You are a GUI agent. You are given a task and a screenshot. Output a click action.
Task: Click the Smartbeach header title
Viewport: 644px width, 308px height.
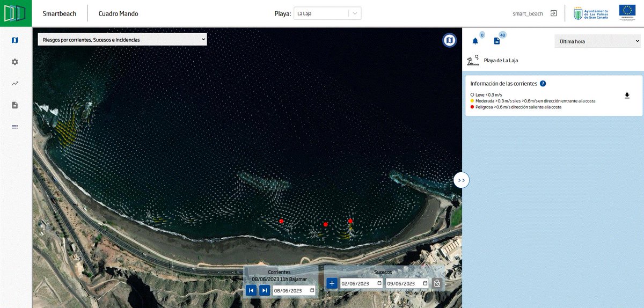coord(60,13)
